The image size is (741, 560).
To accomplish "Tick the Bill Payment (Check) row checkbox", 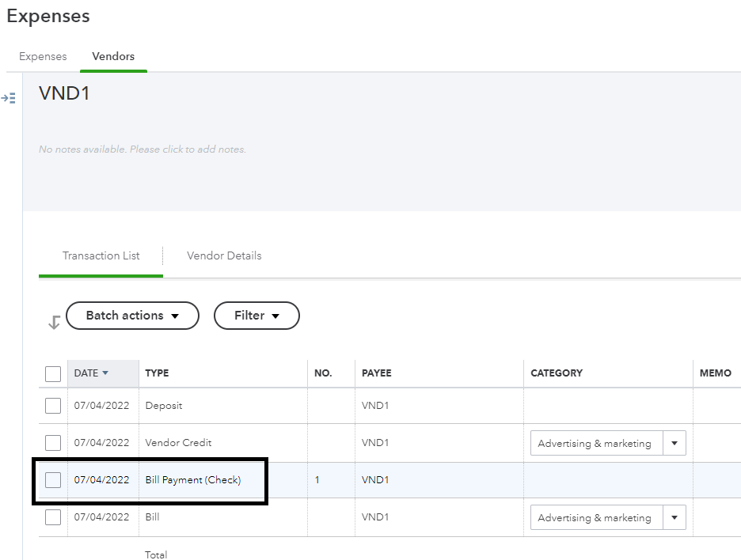I will 53,480.
